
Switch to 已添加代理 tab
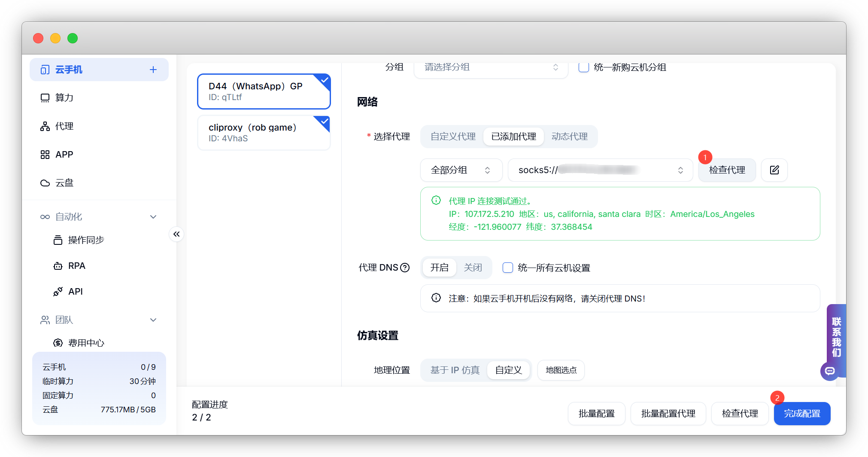[x=514, y=137]
